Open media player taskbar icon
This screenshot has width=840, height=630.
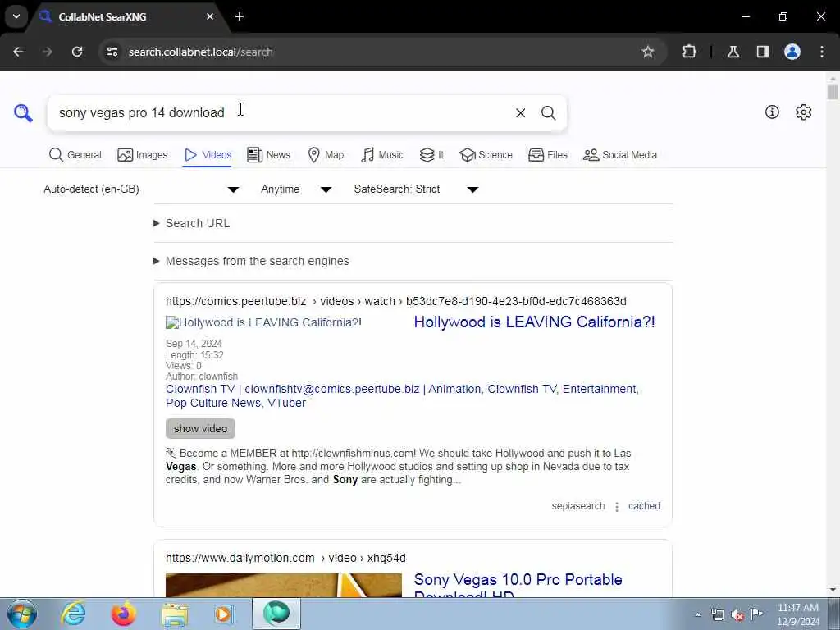(x=225, y=614)
